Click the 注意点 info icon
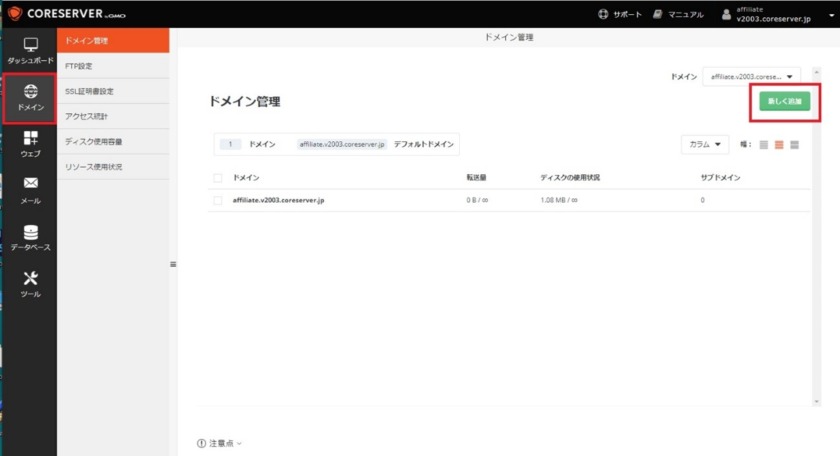Viewport: 840px width, 456px height. point(201,443)
